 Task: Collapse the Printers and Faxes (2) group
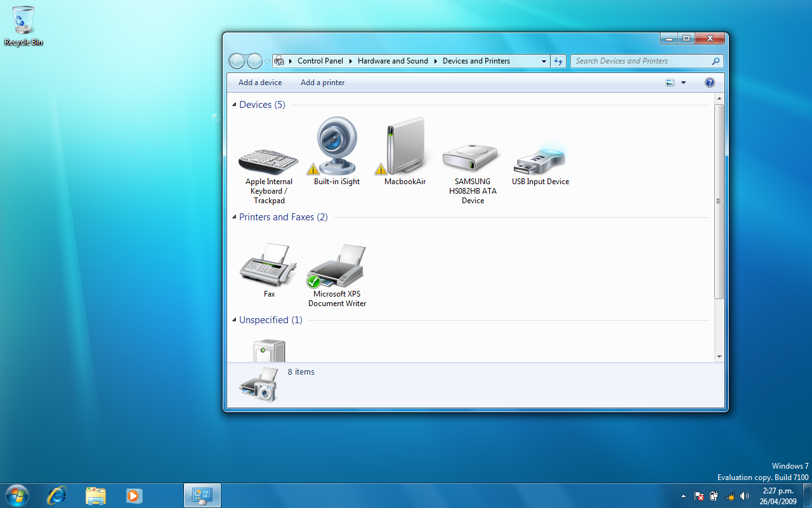(233, 217)
